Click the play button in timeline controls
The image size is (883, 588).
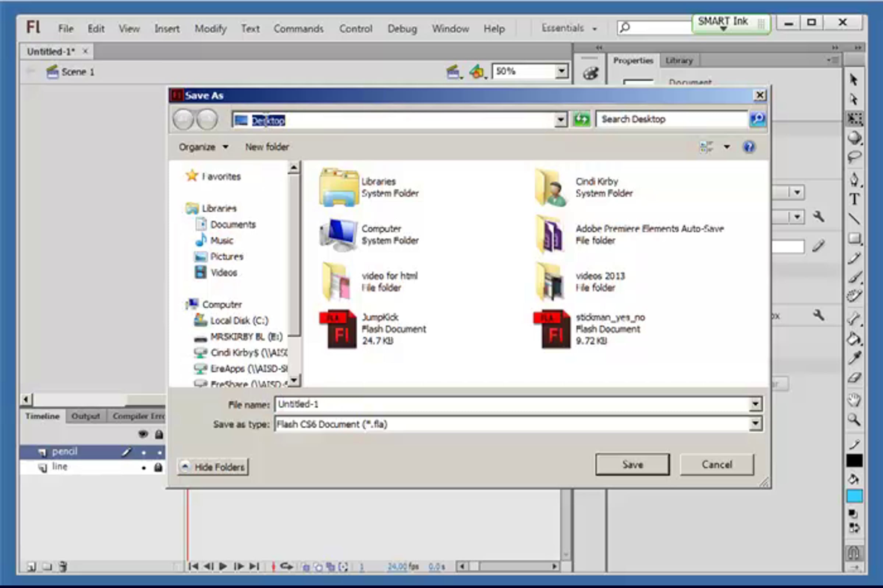pos(223,566)
